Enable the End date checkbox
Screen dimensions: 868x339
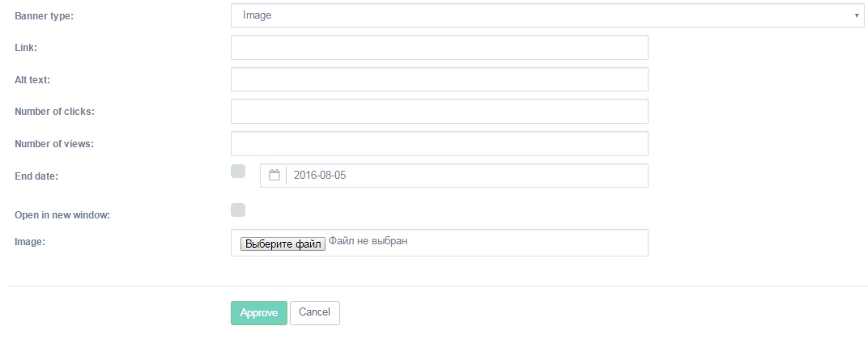238,171
